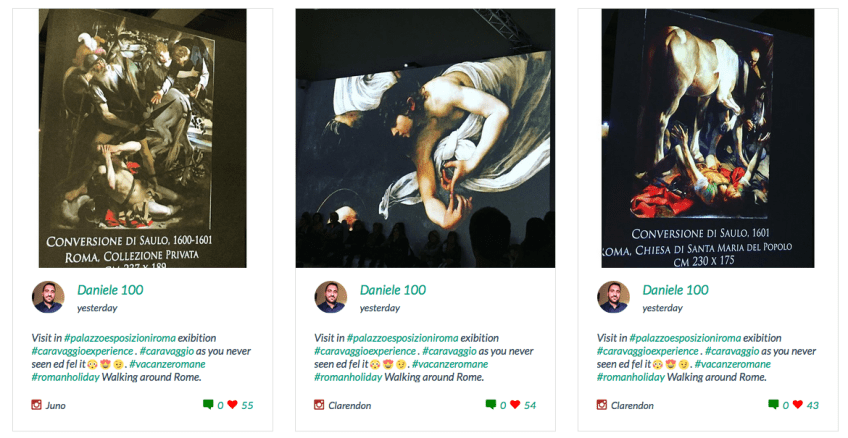The width and height of the screenshot is (848, 438).
Task: Open the #vacanzeromane hashtag in the right card
Action: [x=733, y=364]
